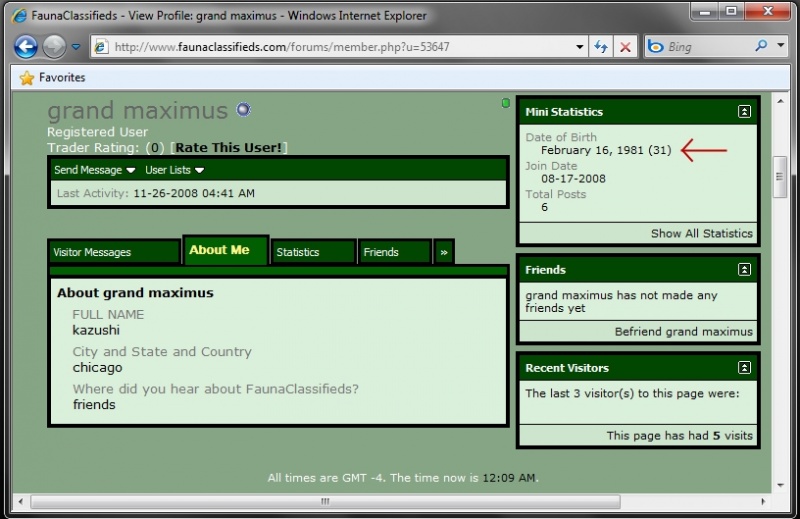Open the User Lists dropdown menu
The image size is (800, 519).
coord(174,170)
